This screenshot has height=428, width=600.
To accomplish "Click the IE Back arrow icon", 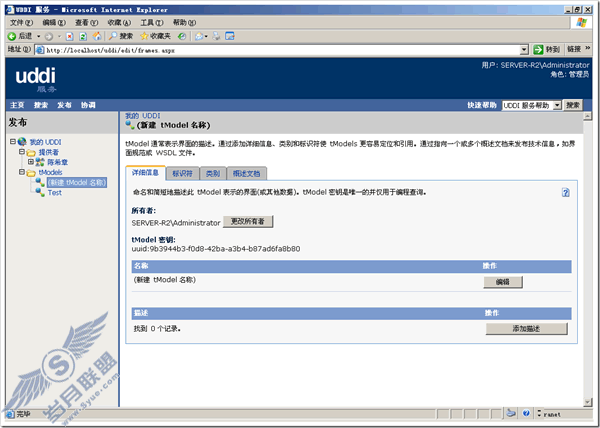I will point(12,36).
